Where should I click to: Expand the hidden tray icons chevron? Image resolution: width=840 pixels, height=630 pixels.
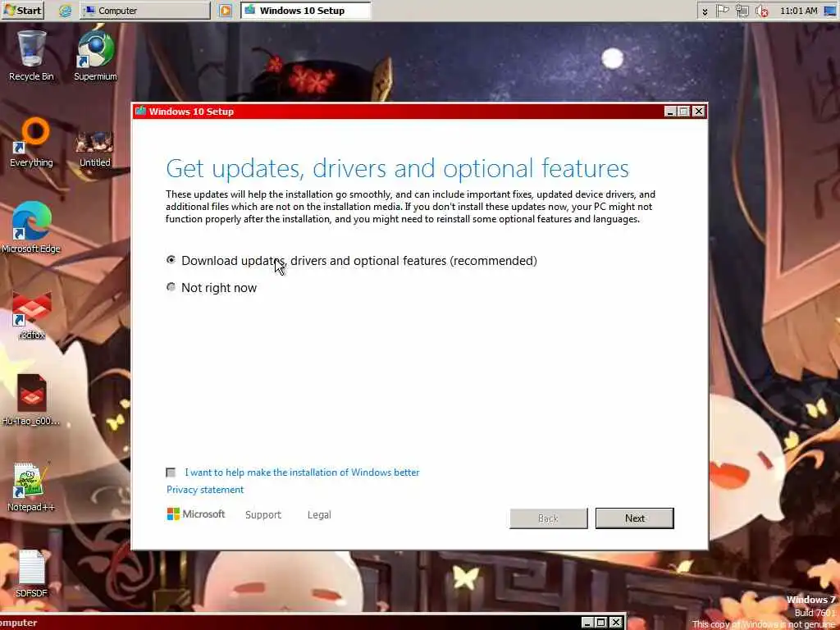[705, 11]
